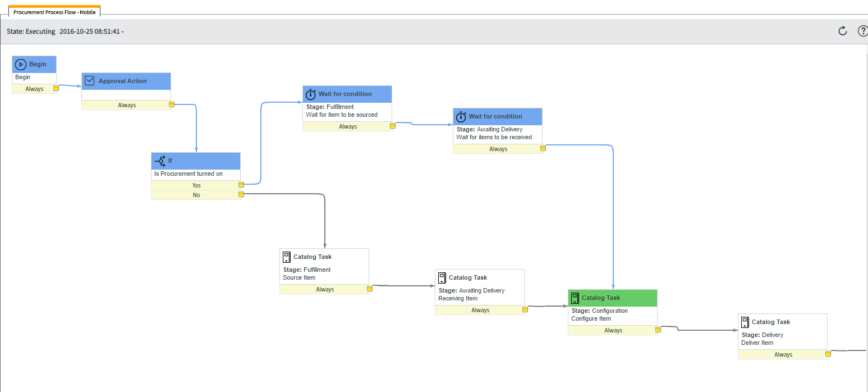Click yellow connector on Wait for items to be received
868x392 pixels.
tap(543, 148)
